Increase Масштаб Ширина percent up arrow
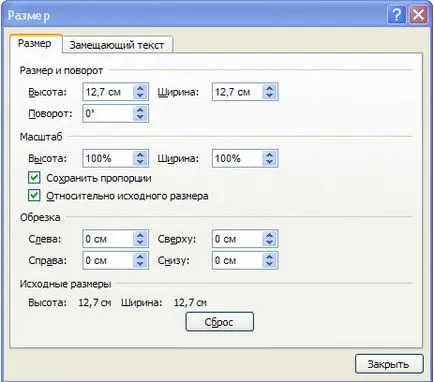The width and height of the screenshot is (434, 382). pos(270,155)
